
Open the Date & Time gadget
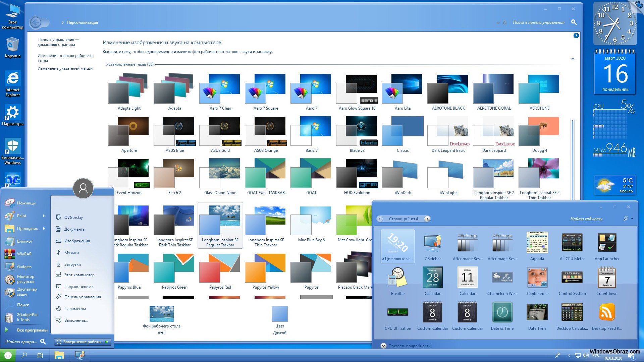(502, 312)
